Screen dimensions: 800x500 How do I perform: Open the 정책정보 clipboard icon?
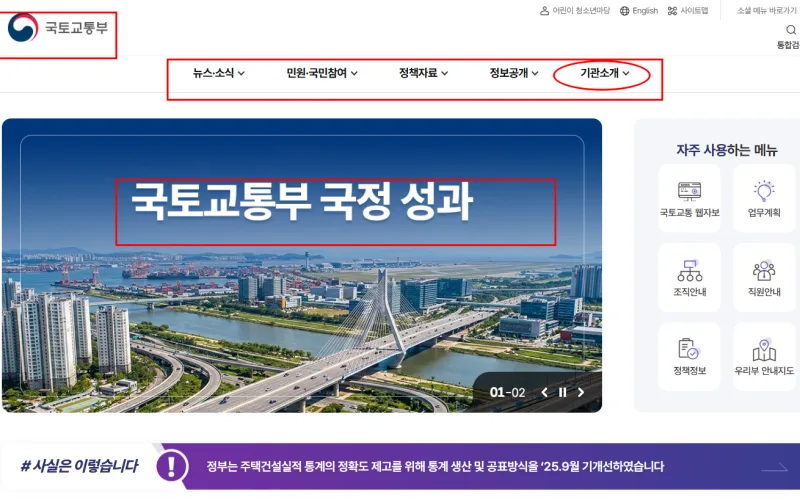tap(689, 349)
